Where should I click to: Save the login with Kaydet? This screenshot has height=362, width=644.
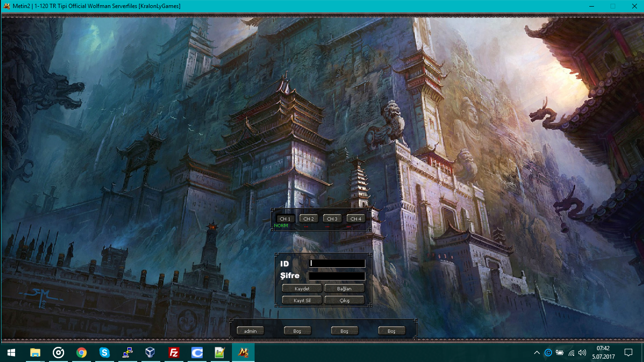click(302, 288)
